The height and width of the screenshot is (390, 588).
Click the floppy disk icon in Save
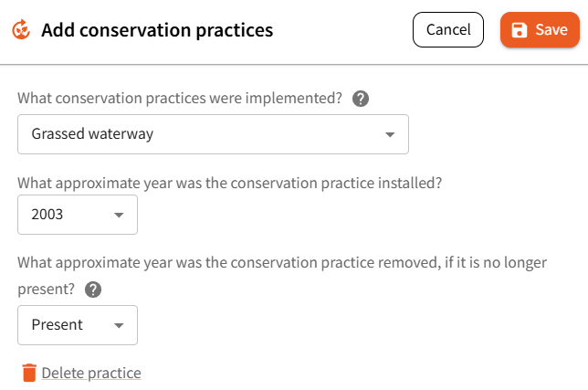click(520, 30)
